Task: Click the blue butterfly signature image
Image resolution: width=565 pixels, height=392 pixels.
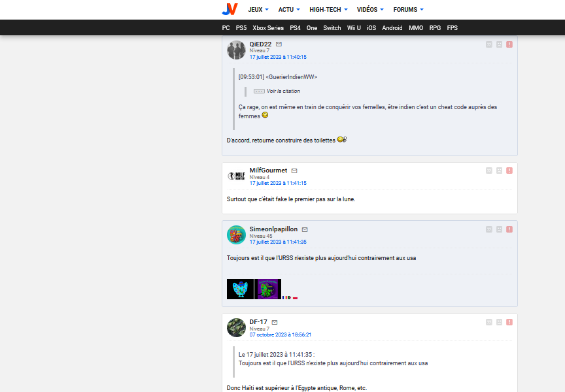Action: [240, 289]
